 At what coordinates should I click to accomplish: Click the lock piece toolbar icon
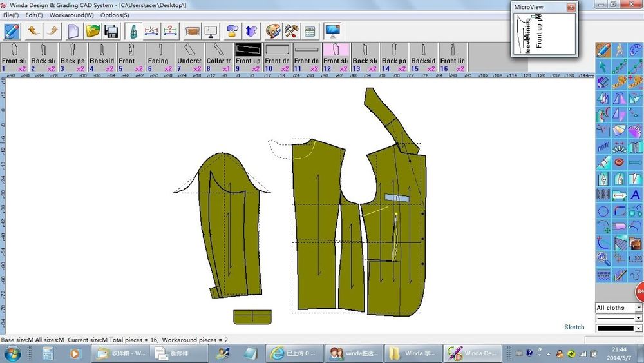pos(232,31)
